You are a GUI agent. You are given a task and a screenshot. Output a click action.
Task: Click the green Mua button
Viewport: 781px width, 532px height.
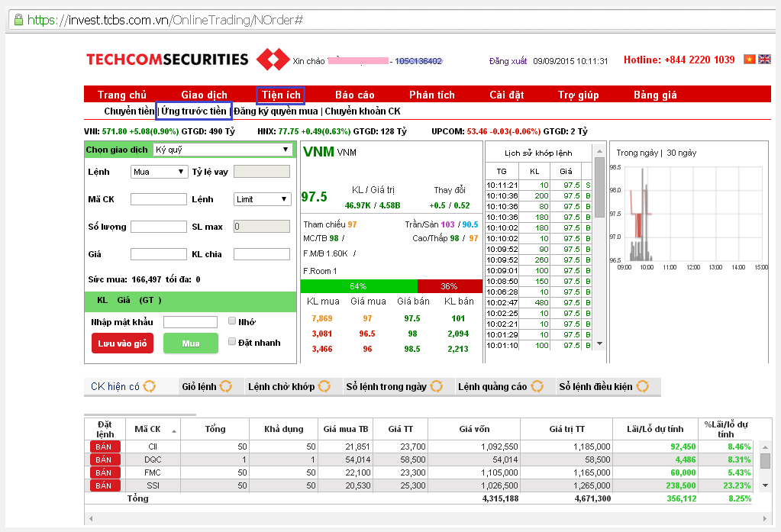[x=191, y=343]
